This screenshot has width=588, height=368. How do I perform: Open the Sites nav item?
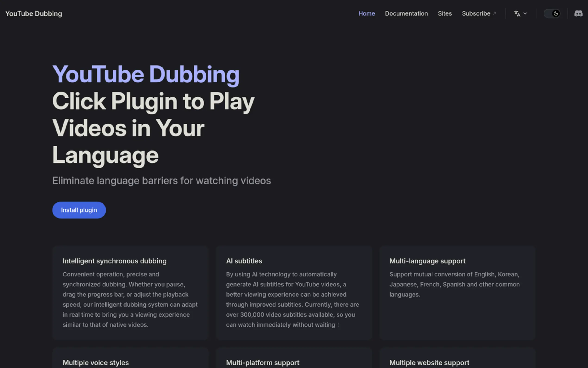pyautogui.click(x=444, y=13)
